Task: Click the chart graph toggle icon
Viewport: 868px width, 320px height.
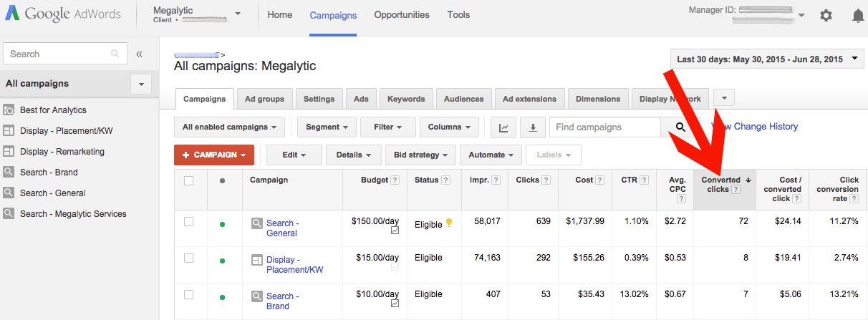Action: (503, 127)
